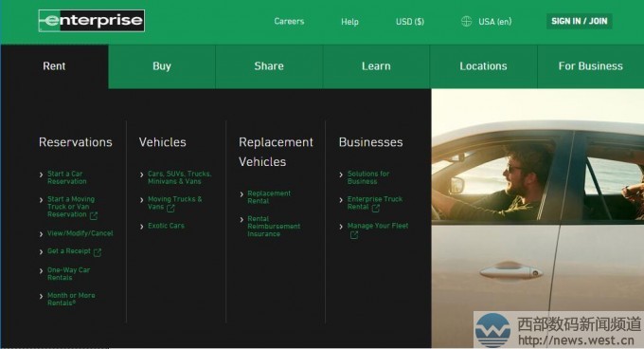Click external-link icon under Manage Your Fleet
644x349 pixels.
353,235
